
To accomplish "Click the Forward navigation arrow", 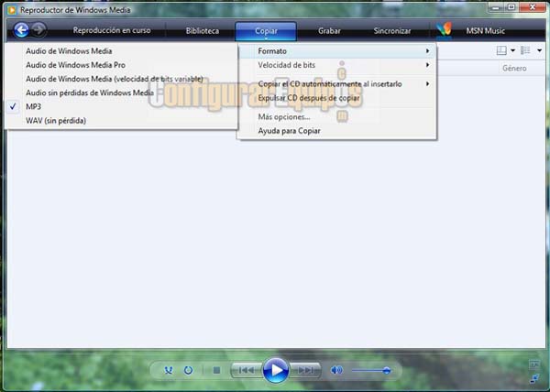I will coord(38,30).
